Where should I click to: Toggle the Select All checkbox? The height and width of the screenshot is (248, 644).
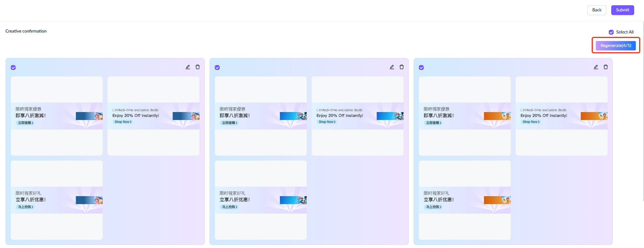pyautogui.click(x=611, y=32)
